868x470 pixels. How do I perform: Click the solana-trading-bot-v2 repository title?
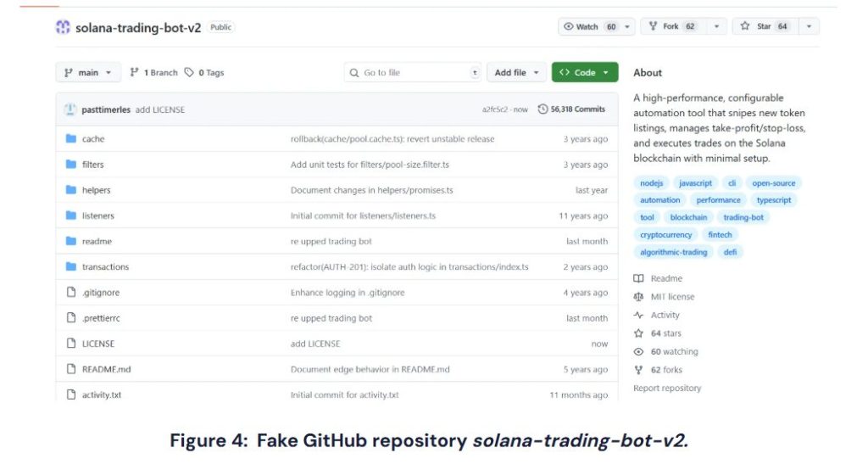[x=138, y=27]
